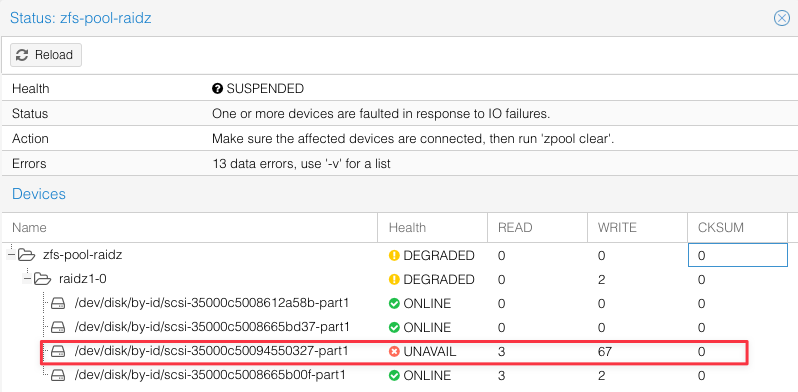Select device scsi-35000c50094550327-part1
This screenshot has width=798, height=392.
click(x=394, y=351)
